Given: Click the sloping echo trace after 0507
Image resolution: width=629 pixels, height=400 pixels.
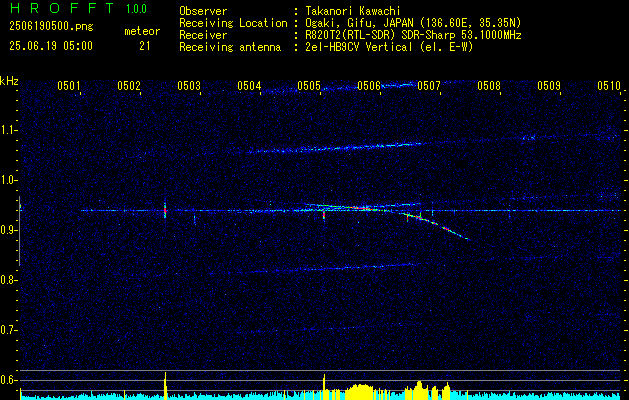Looking at the screenshot, I should pos(435,225).
